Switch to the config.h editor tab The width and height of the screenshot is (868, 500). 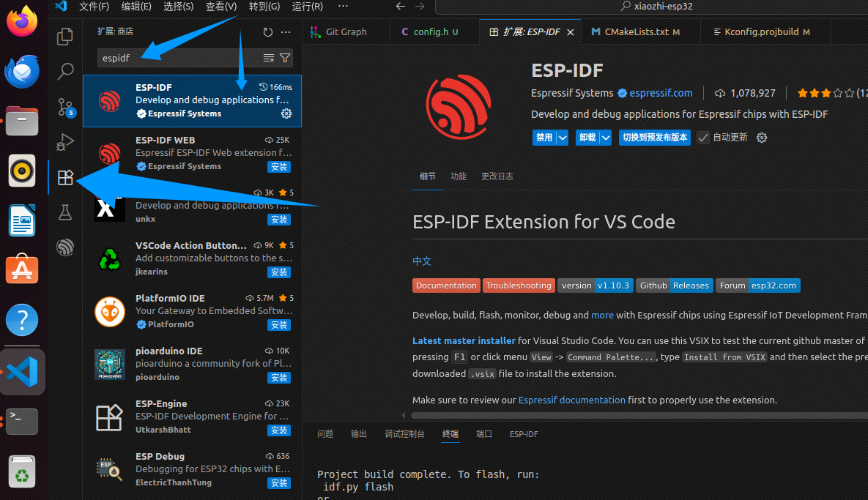[434, 32]
